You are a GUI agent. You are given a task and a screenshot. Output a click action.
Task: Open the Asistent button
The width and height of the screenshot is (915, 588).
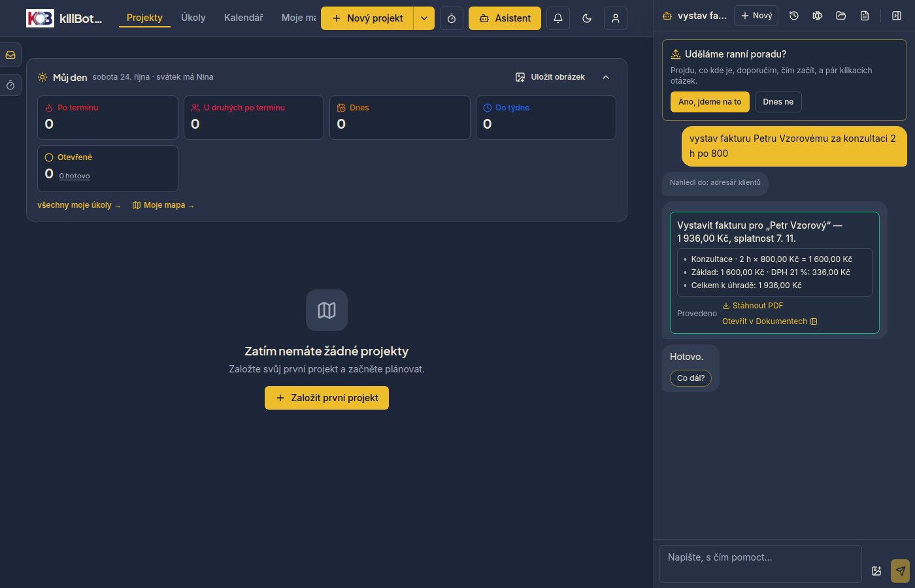pos(505,18)
